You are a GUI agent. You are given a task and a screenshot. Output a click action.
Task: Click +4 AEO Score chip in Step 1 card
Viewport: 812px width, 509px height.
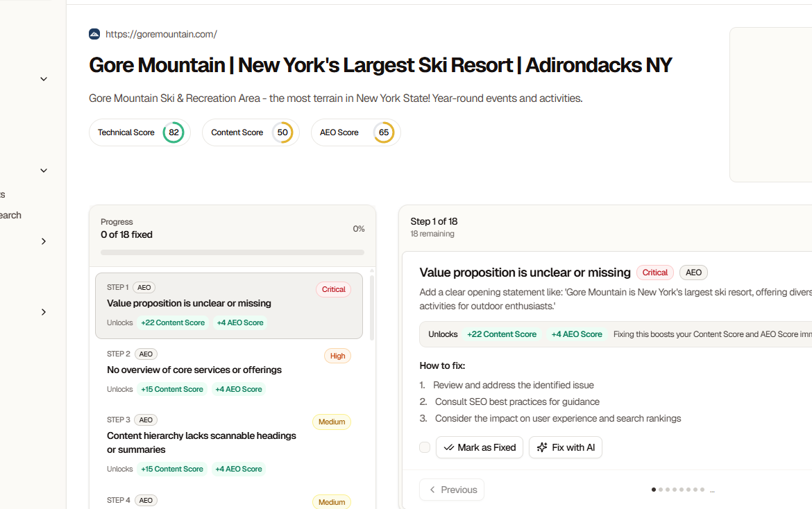pos(240,322)
